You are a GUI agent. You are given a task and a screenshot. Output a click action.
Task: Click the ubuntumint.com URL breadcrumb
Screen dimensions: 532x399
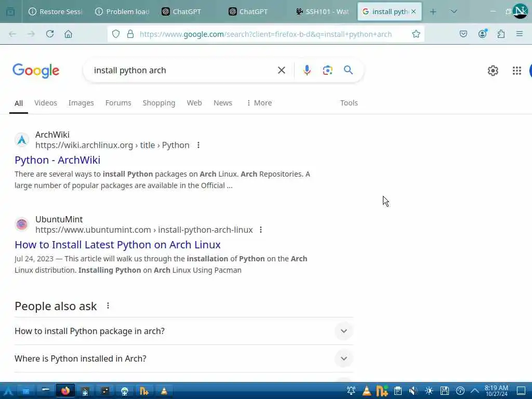coord(144,230)
